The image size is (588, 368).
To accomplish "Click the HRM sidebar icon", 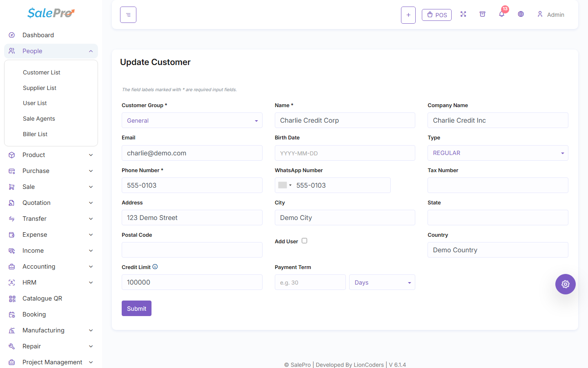I will tap(12, 283).
